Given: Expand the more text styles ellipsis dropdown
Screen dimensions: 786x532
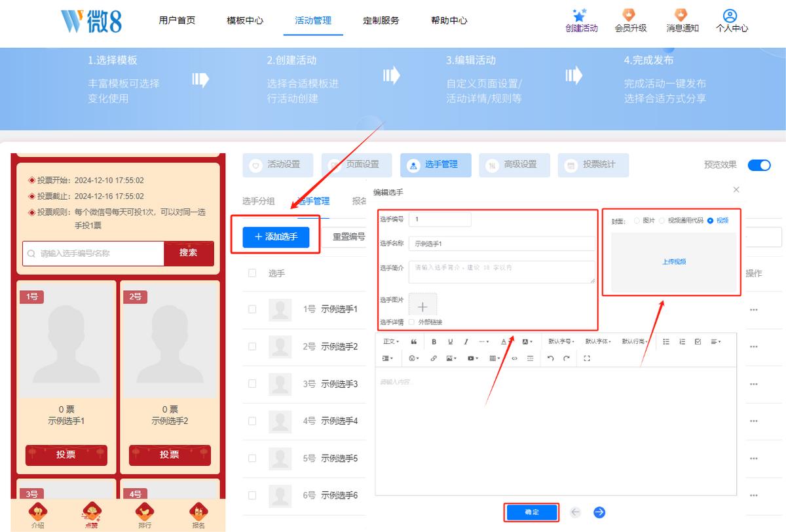Looking at the screenshot, I should point(484,341).
